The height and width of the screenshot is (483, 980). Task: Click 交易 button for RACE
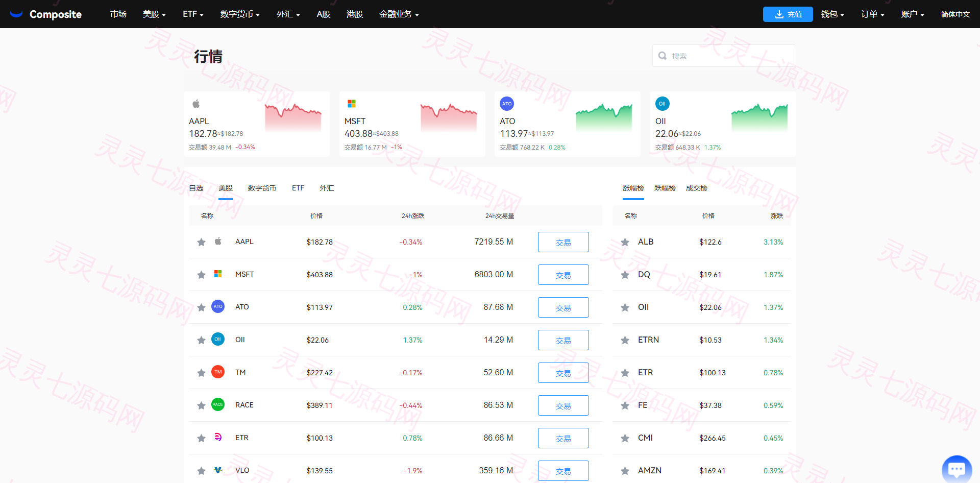coord(563,405)
